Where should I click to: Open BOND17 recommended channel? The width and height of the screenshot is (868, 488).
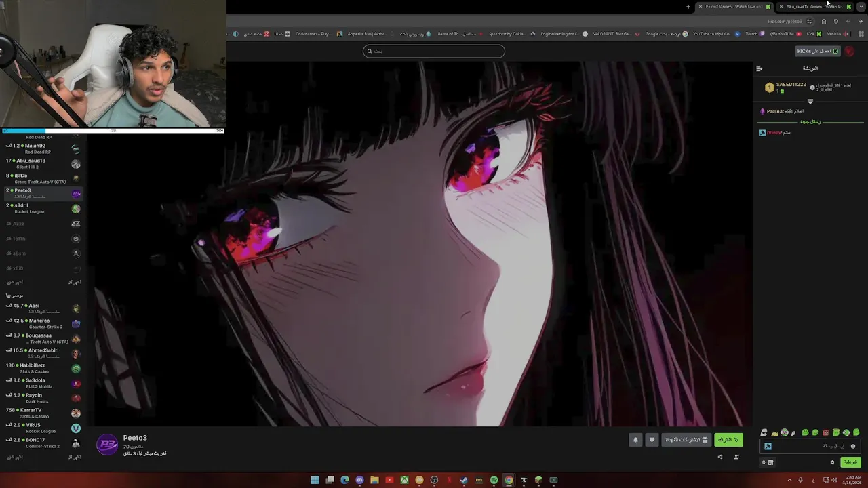pyautogui.click(x=43, y=443)
